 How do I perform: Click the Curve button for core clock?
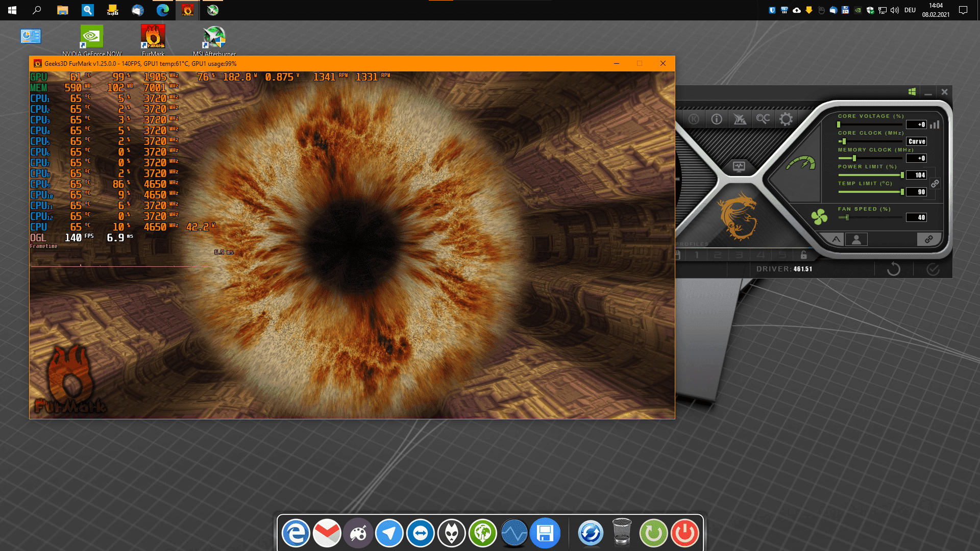tap(917, 141)
